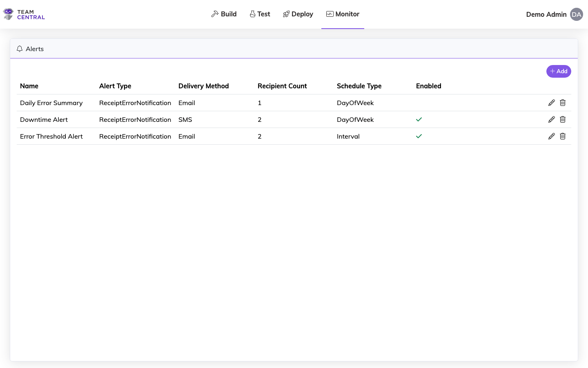
Task: Click the Name column header
Action: pyautogui.click(x=29, y=86)
